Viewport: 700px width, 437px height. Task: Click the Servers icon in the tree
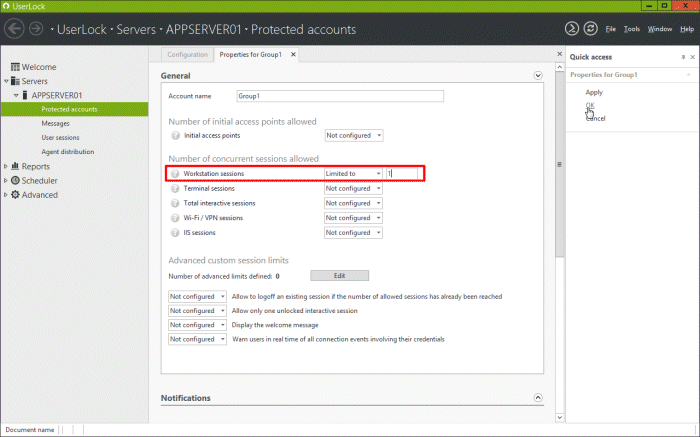click(15, 81)
